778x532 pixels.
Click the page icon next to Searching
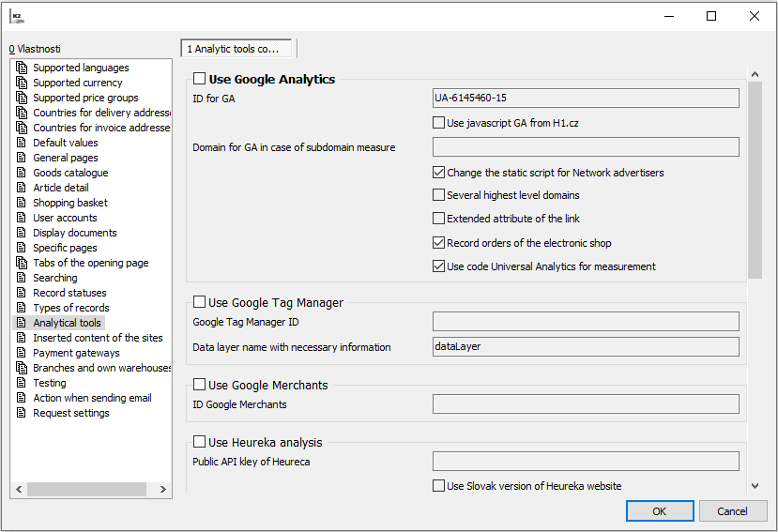[x=23, y=278]
